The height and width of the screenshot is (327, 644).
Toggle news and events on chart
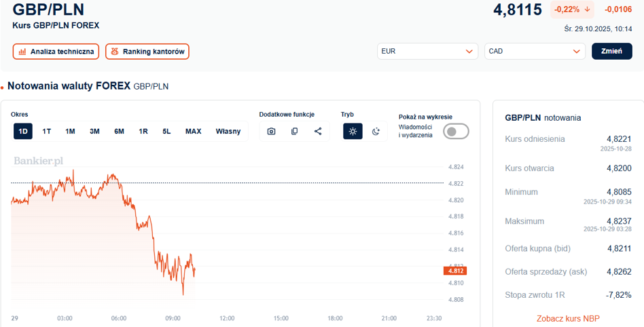tap(455, 131)
